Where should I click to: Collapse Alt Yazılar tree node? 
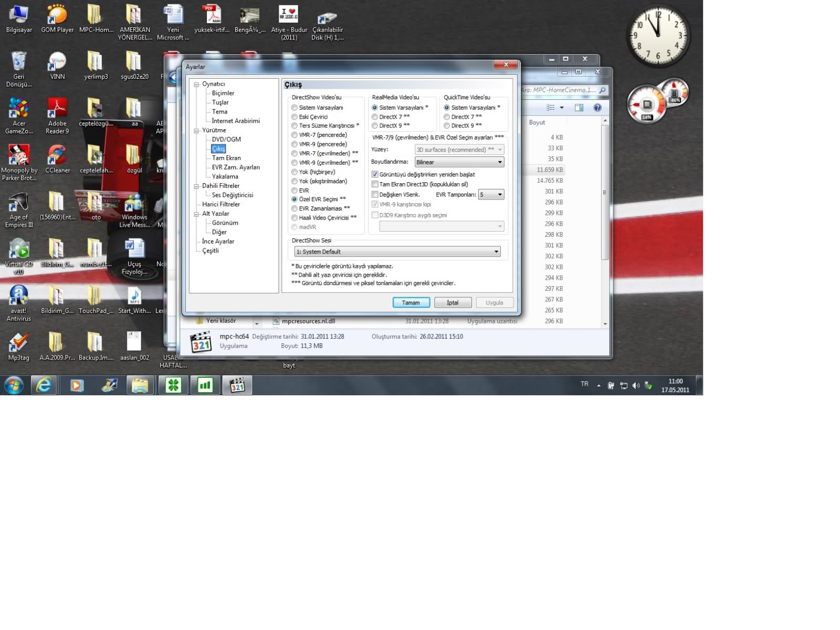click(x=196, y=214)
